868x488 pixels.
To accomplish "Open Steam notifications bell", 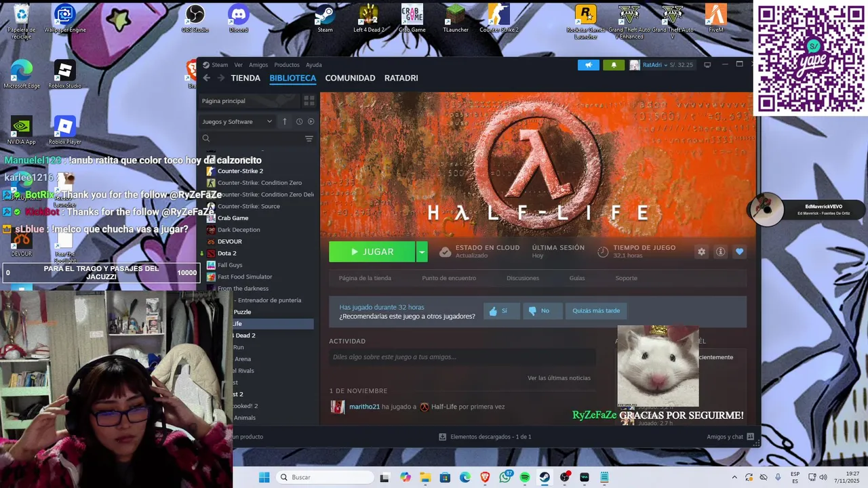I will tap(614, 65).
